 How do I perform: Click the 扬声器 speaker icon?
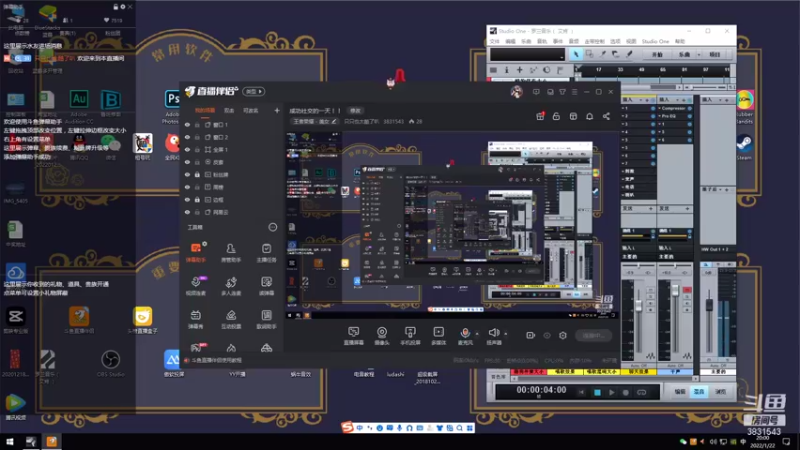493,333
